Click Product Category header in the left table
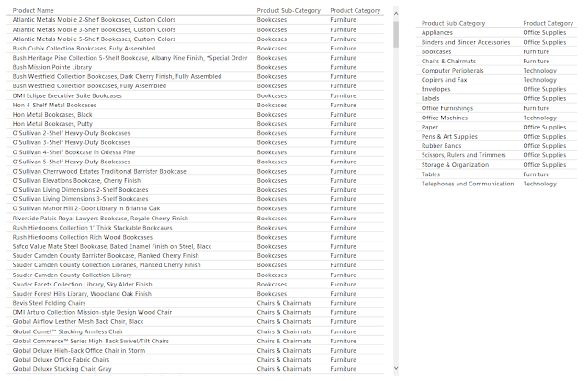 (x=356, y=10)
